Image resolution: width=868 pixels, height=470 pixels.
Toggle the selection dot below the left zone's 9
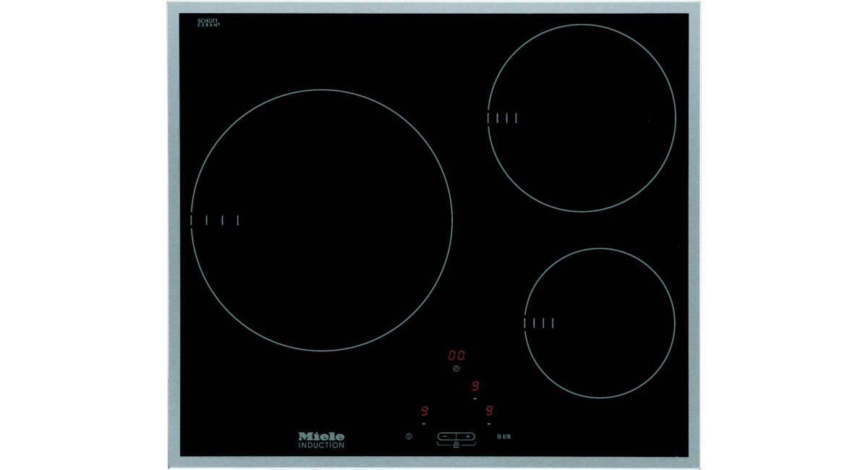pos(423,424)
